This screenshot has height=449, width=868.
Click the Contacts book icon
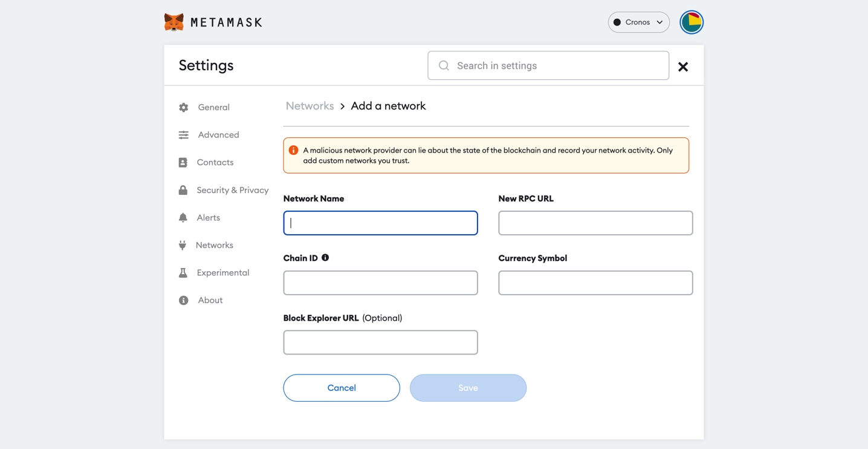point(183,162)
